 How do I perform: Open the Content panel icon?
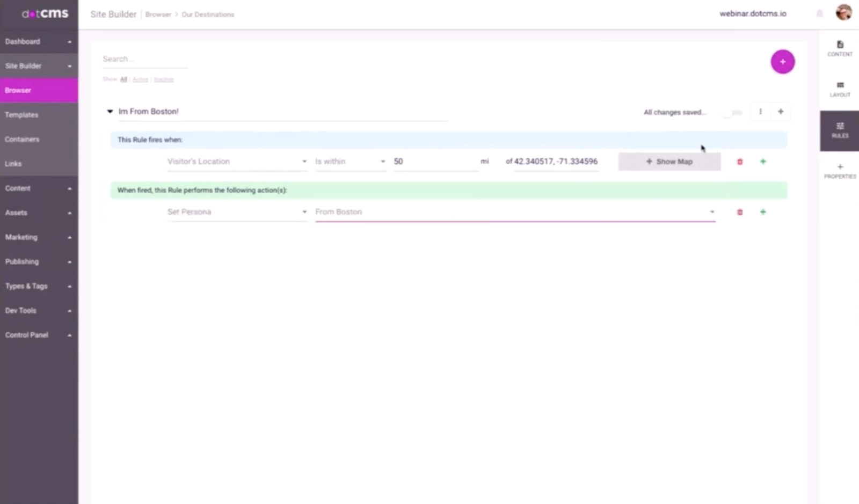point(840,48)
